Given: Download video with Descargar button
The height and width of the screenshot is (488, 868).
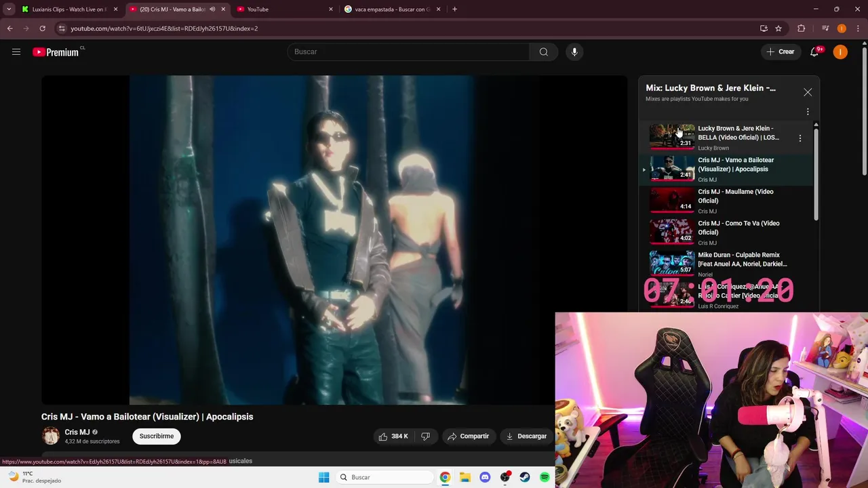Looking at the screenshot, I should (x=526, y=436).
